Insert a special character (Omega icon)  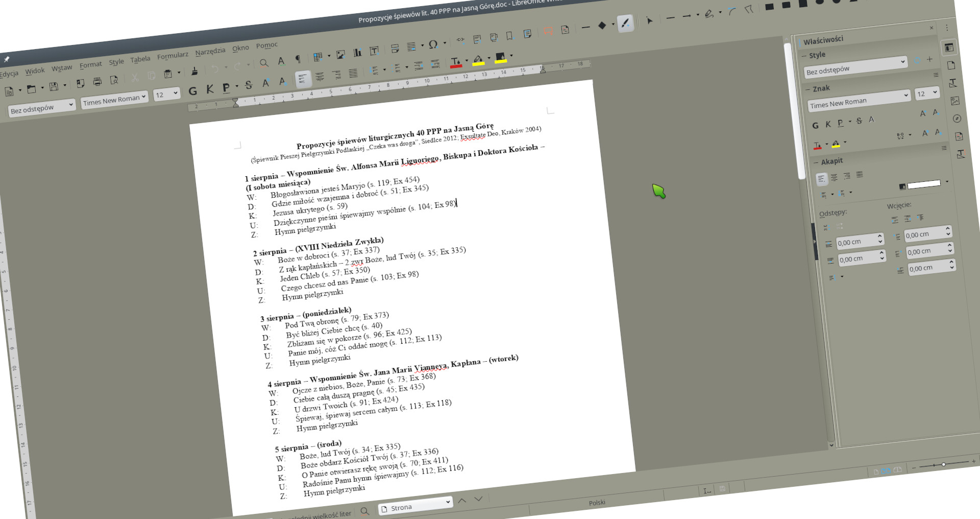click(433, 44)
